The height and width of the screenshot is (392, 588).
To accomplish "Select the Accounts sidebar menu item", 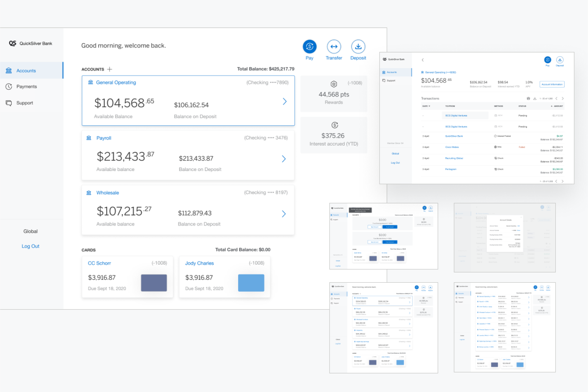I will pyautogui.click(x=26, y=71).
